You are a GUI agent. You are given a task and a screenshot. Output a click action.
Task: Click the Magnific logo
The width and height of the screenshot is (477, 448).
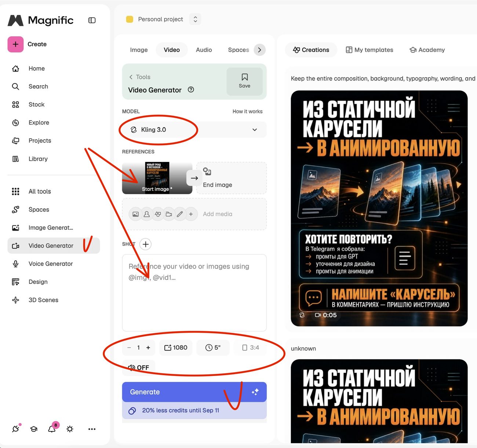point(40,20)
